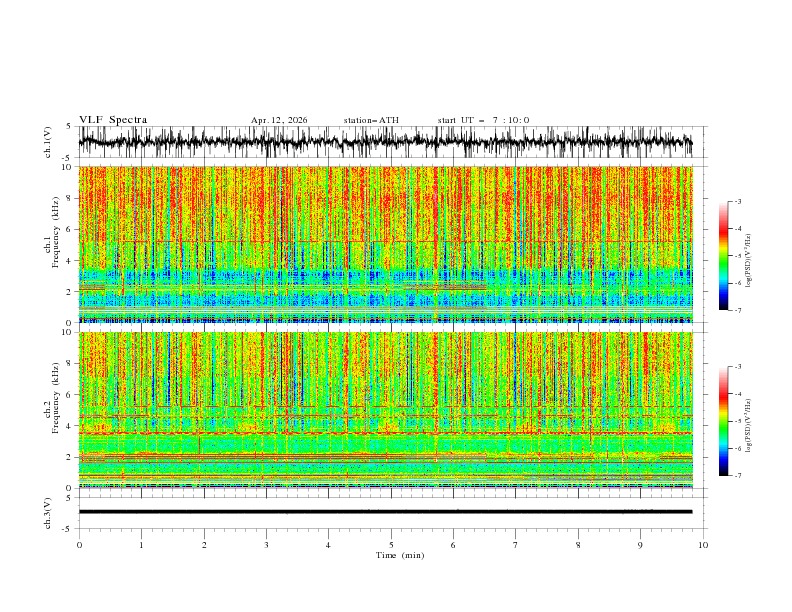Click time axis tick label "3"
Screen dimensions: 792x612
[266, 545]
